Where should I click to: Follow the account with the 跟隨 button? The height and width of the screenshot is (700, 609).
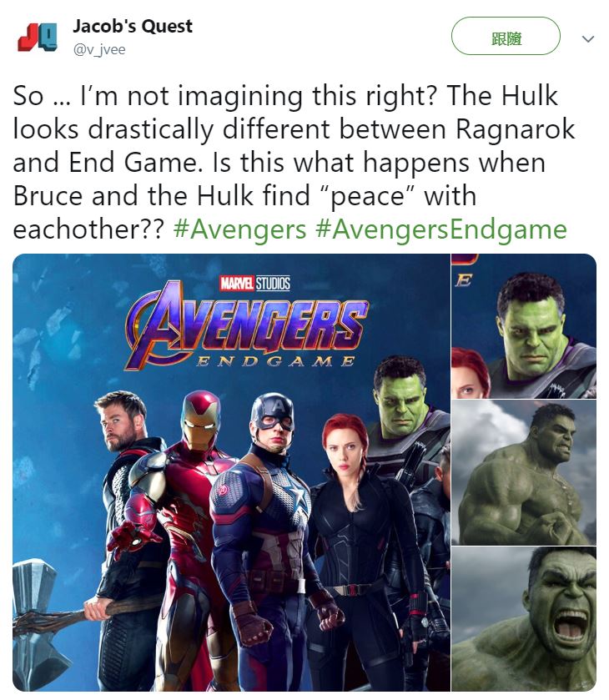point(506,36)
